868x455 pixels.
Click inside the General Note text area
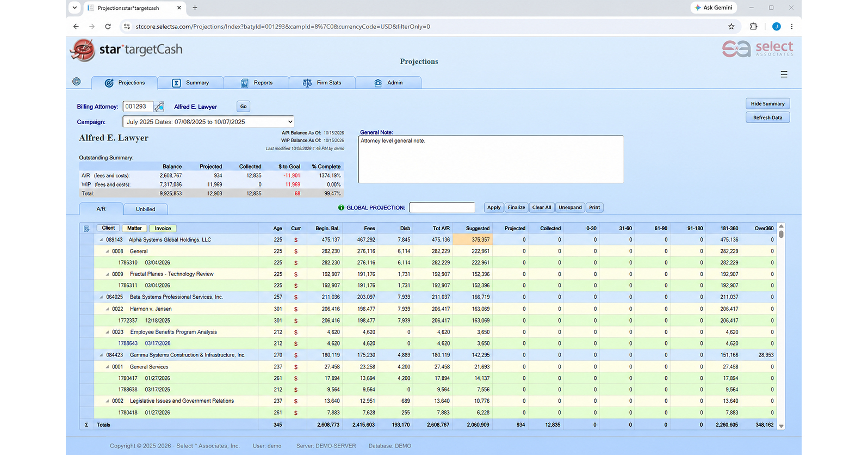click(x=491, y=159)
